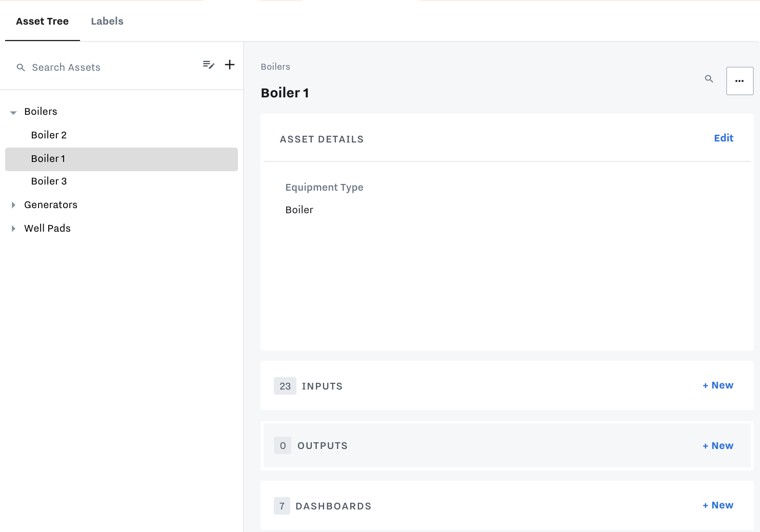Collapse the Boilers tree node
Screen dimensions: 760x532
[x=13, y=112]
